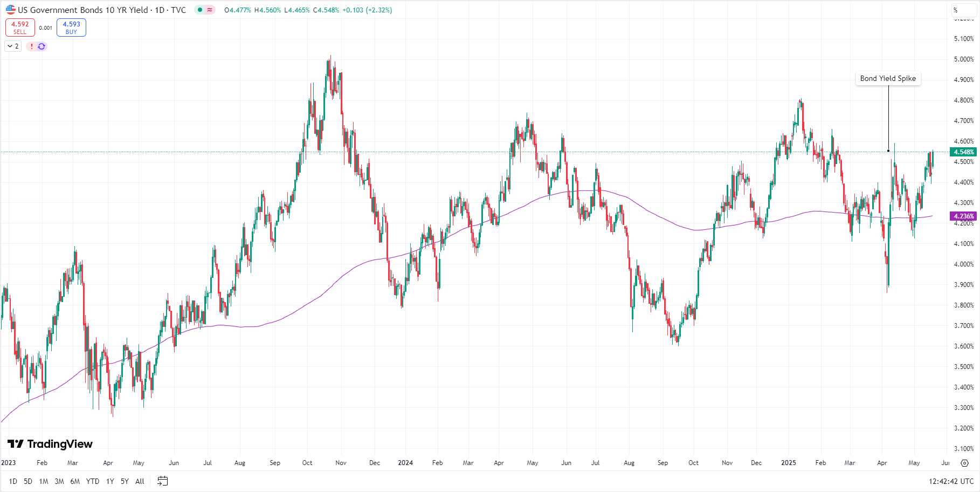Open the Go to date calendar icon

click(x=162, y=481)
